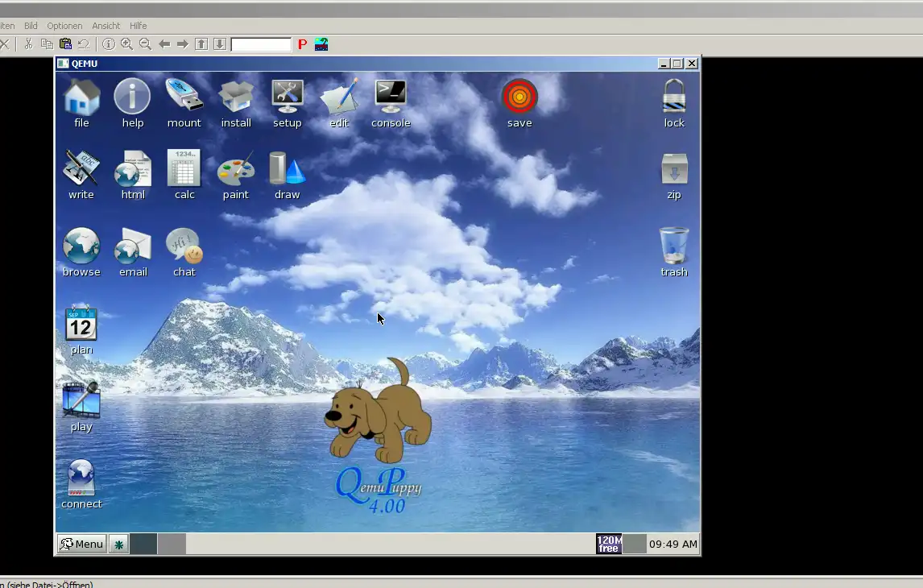Go to previous image with left arrow
The image size is (923, 588).
coord(164,44)
